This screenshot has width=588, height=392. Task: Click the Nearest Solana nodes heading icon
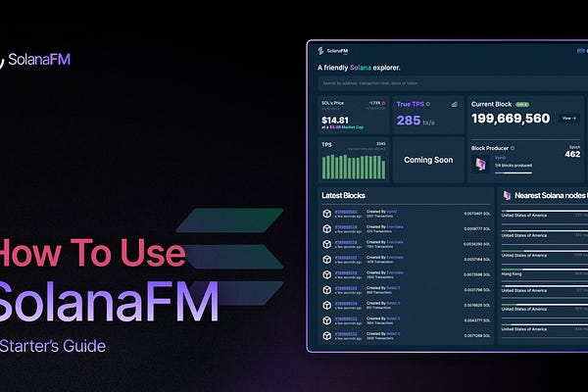[x=507, y=195]
